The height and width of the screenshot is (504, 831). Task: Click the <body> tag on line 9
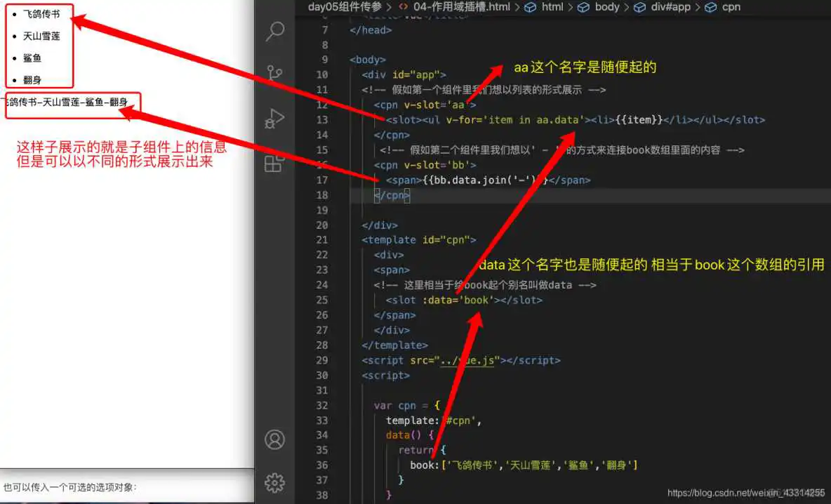(367, 60)
